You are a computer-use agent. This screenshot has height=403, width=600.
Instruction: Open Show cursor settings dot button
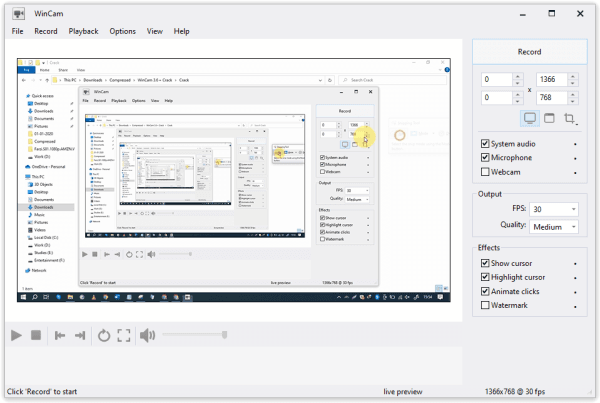click(575, 264)
